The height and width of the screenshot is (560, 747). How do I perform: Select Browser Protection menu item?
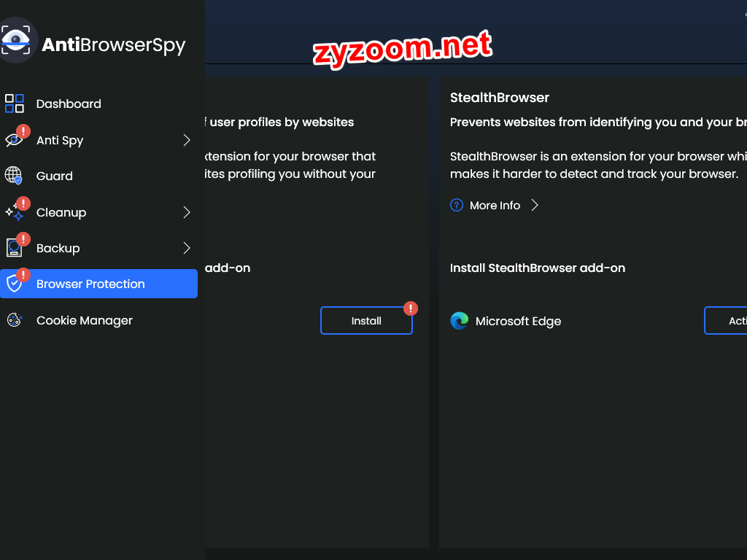pos(98,284)
